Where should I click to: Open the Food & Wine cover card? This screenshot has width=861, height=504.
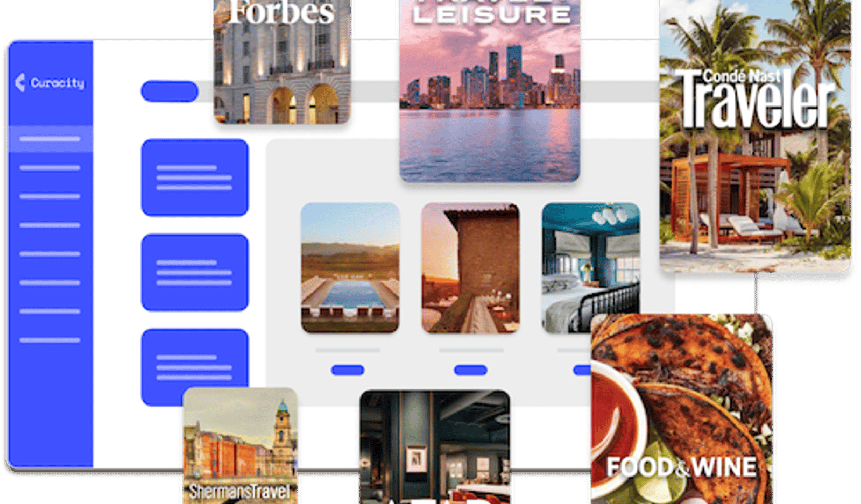point(681,409)
